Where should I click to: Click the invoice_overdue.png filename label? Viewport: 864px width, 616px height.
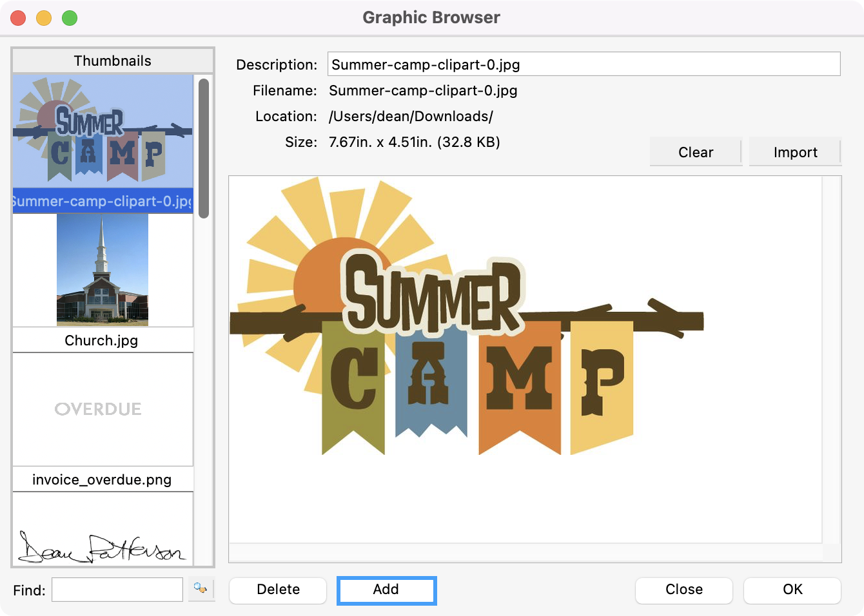point(103,479)
